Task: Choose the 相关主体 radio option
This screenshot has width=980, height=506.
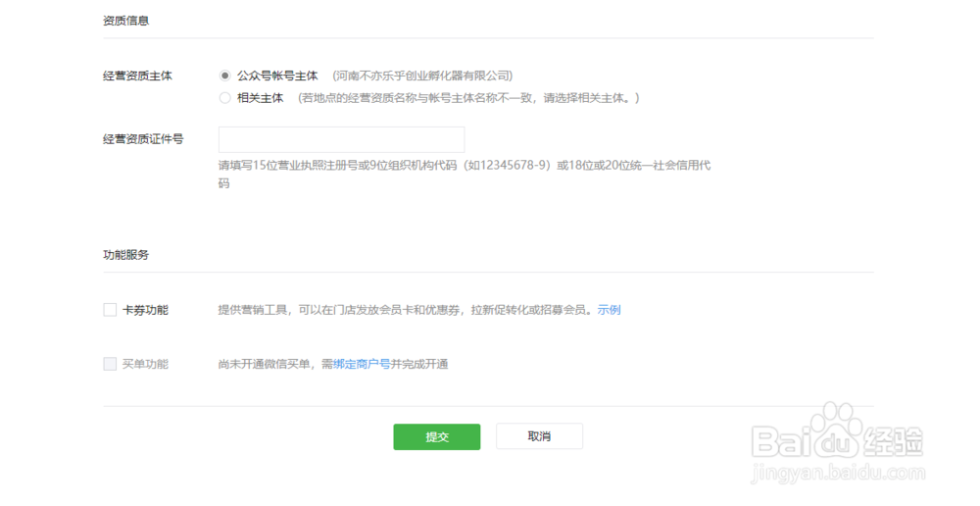Action: pyautogui.click(x=225, y=98)
